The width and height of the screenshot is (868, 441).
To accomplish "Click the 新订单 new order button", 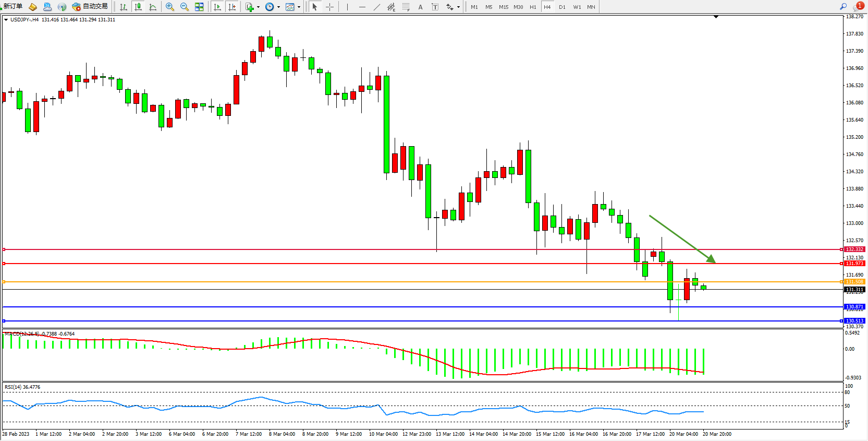I will pos(13,6).
